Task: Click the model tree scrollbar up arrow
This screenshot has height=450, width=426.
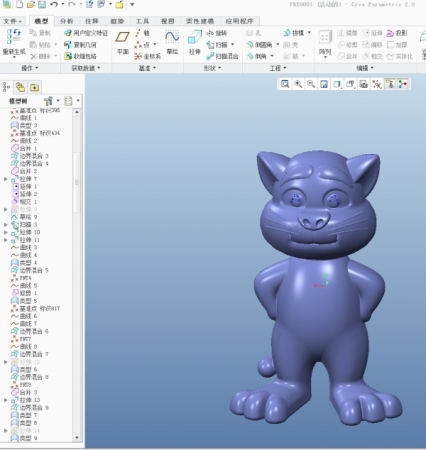Action: (77, 112)
